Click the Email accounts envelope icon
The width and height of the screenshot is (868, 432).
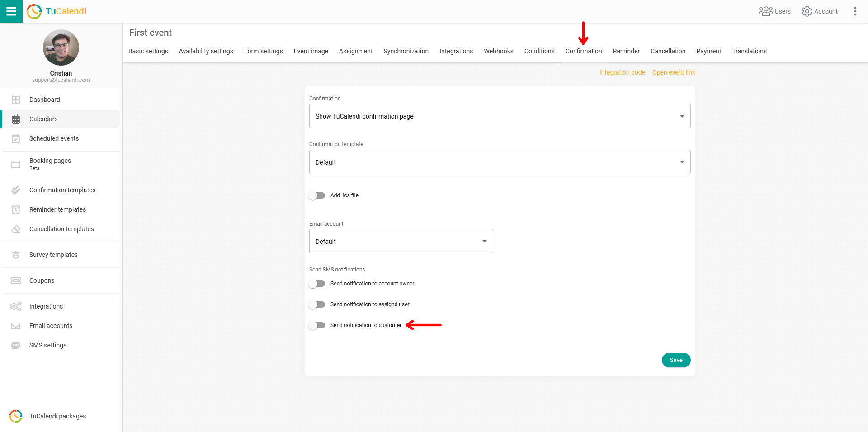pos(16,326)
